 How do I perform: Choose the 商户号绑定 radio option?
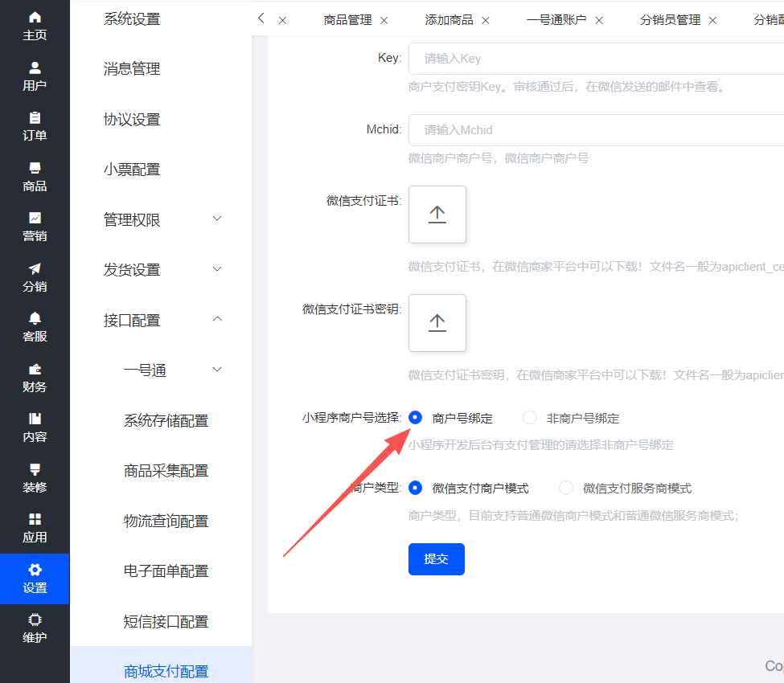point(416,418)
